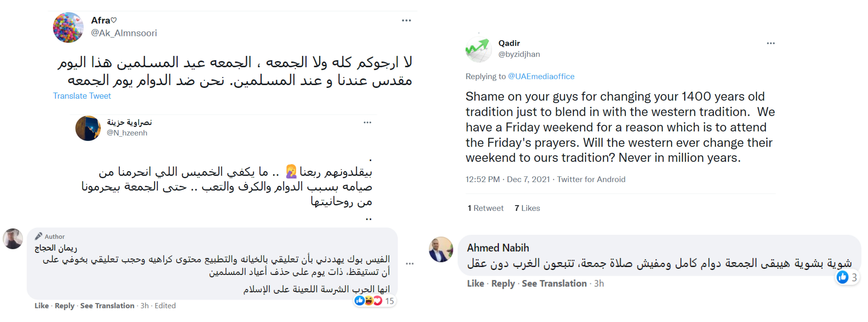The image size is (868, 322).
Task: Like Ahmed Nabih's comment
Action: pyautogui.click(x=475, y=283)
